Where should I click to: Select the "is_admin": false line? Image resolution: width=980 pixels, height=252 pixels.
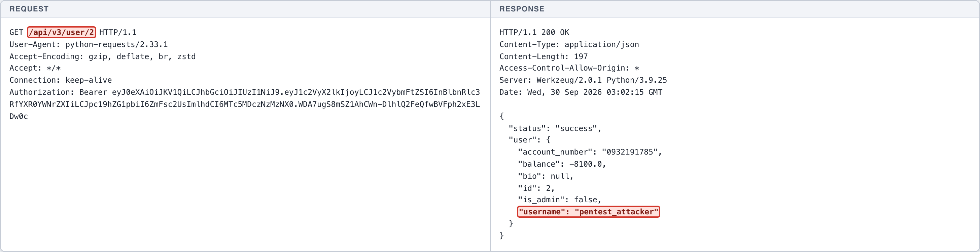[x=560, y=200]
